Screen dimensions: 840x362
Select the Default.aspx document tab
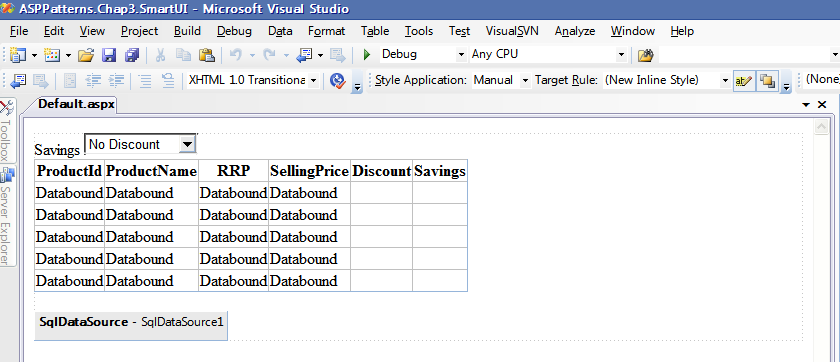click(76, 104)
